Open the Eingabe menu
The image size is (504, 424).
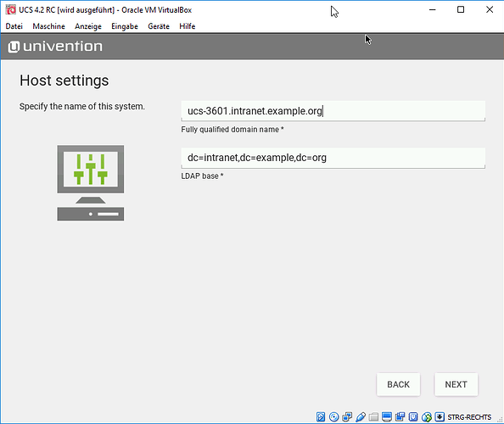click(x=125, y=26)
